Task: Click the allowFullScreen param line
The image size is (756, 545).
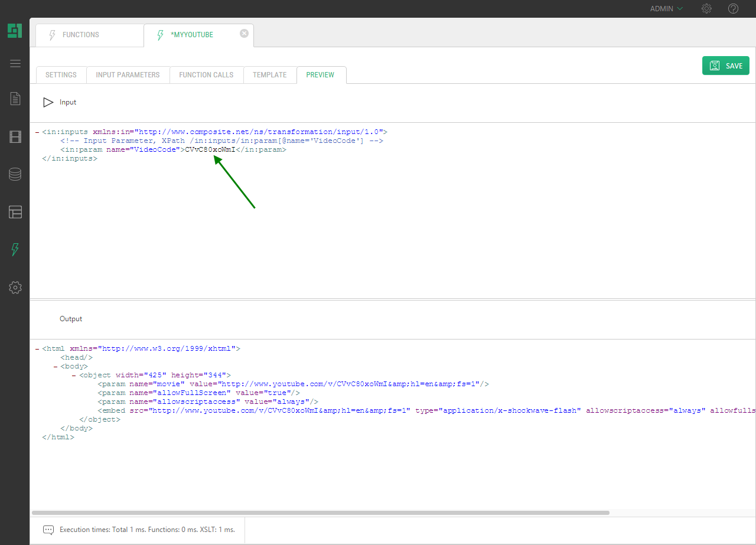Action: click(198, 393)
